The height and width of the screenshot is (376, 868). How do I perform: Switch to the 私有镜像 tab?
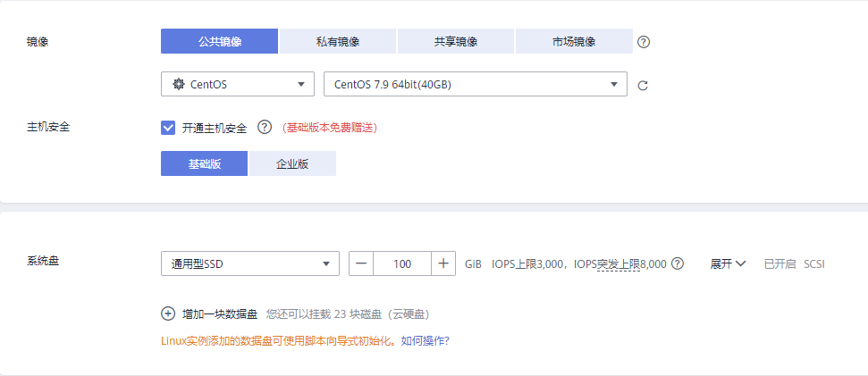coord(337,42)
